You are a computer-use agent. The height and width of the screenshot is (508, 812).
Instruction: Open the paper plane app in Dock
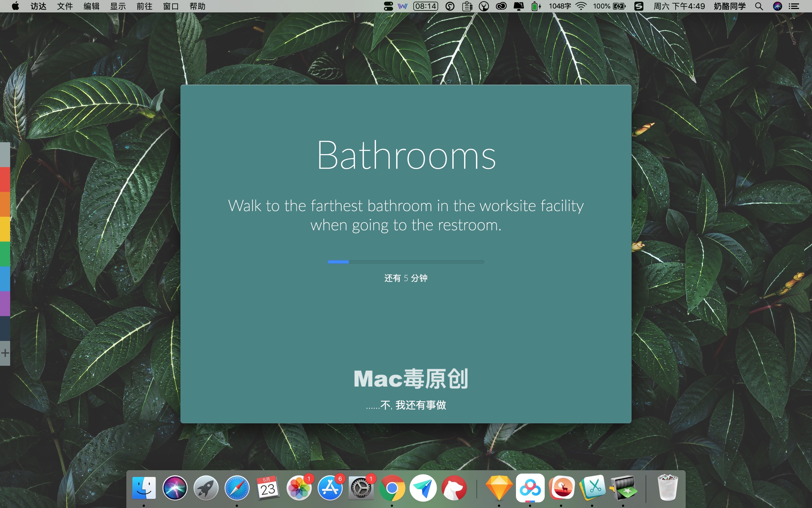click(x=423, y=488)
